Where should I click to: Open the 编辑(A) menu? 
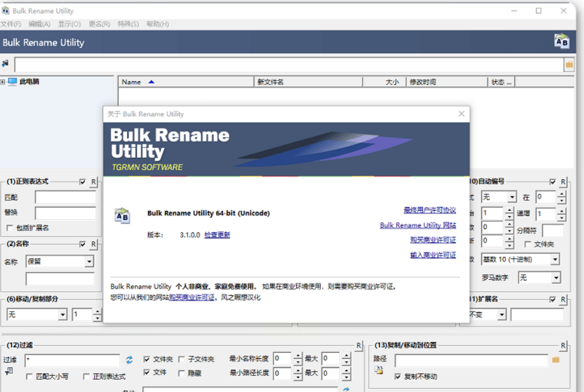click(39, 24)
